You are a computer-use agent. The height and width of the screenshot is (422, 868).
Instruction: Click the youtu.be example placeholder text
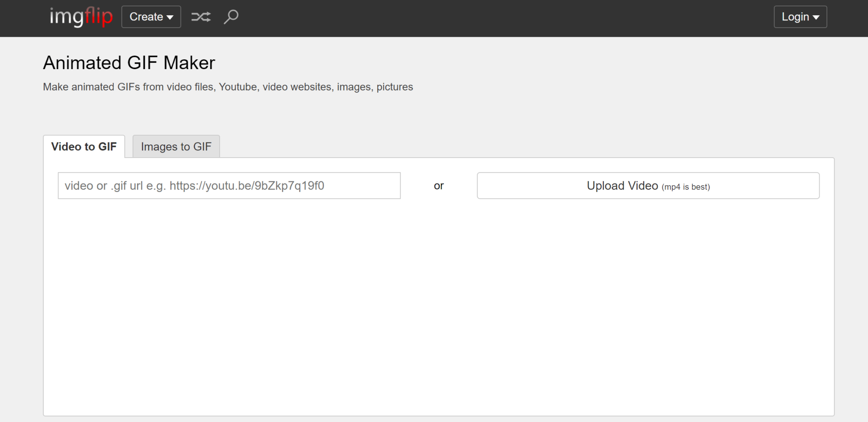[x=247, y=186]
